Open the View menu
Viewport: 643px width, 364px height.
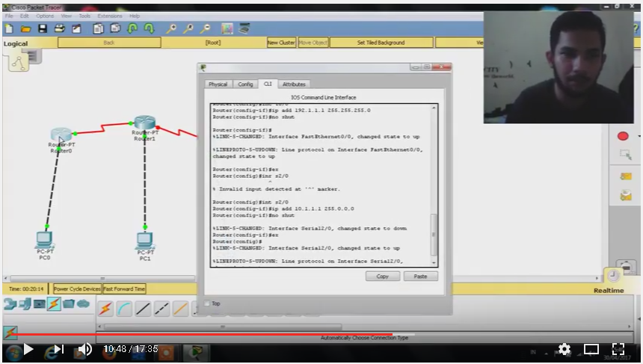66,16
